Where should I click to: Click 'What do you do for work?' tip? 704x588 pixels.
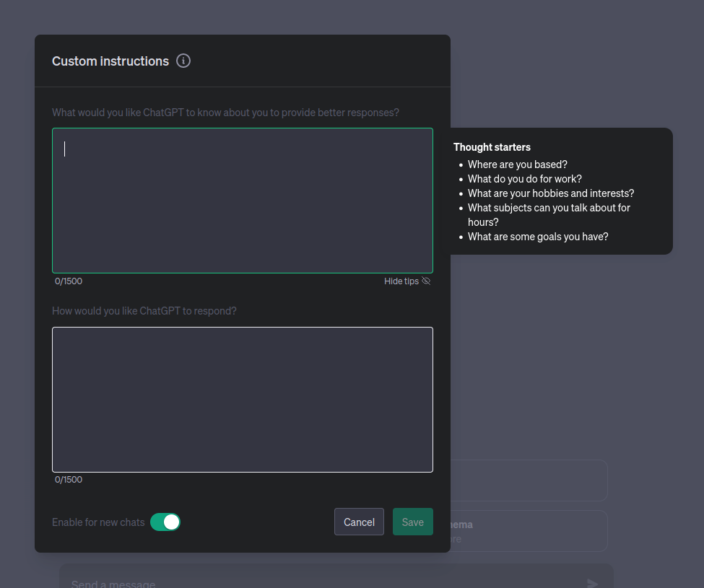[524, 178]
